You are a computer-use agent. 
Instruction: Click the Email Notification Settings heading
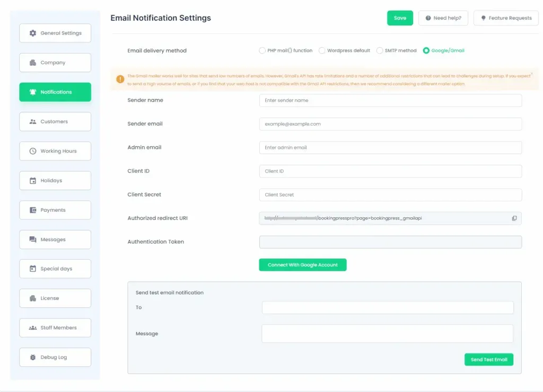[x=161, y=18]
